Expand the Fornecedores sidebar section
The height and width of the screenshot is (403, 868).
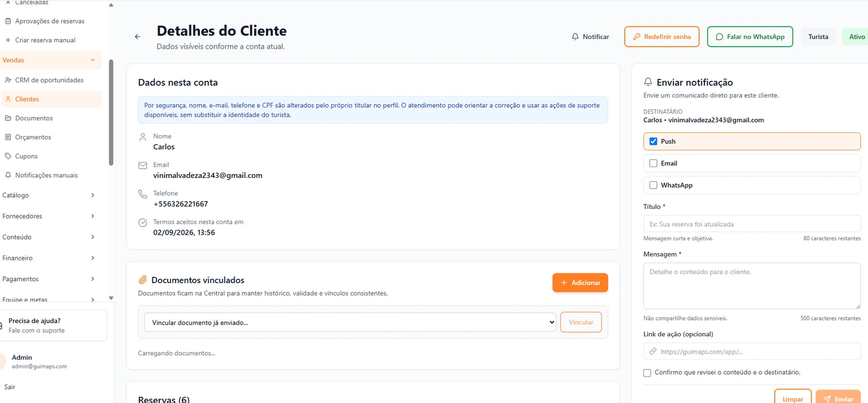51,216
